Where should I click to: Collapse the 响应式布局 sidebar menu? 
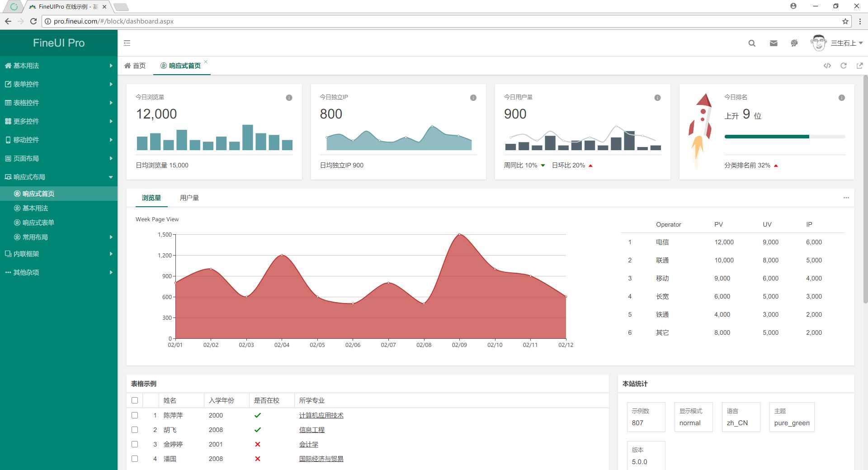(x=59, y=177)
